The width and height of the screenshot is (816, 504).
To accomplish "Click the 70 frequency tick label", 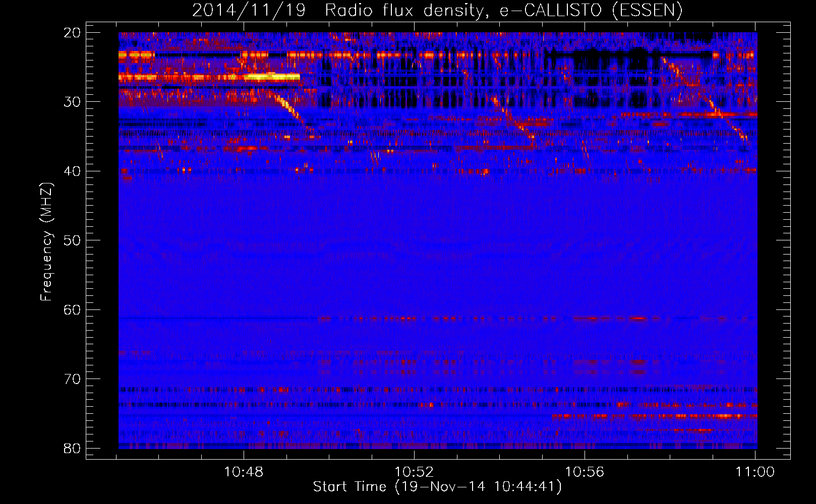I will pos(72,379).
